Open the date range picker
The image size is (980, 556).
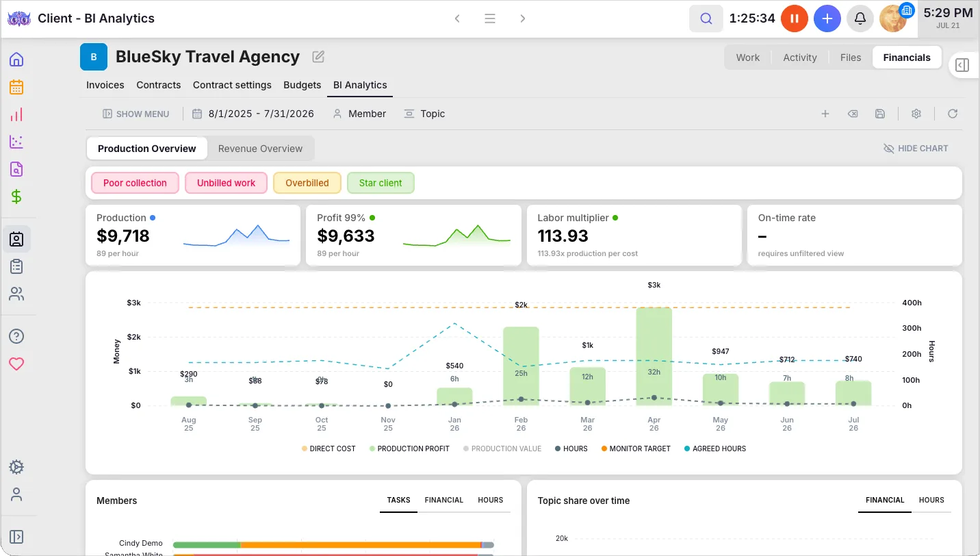(x=253, y=114)
